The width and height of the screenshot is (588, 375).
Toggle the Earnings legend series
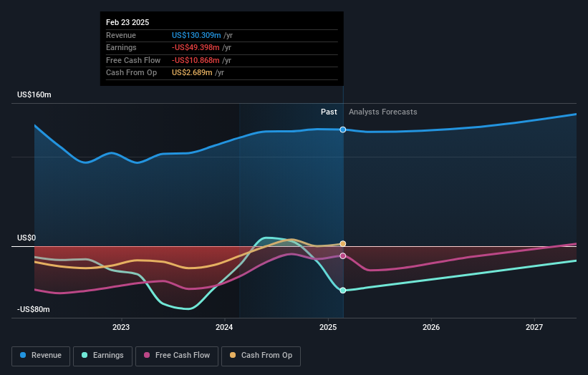coord(102,356)
